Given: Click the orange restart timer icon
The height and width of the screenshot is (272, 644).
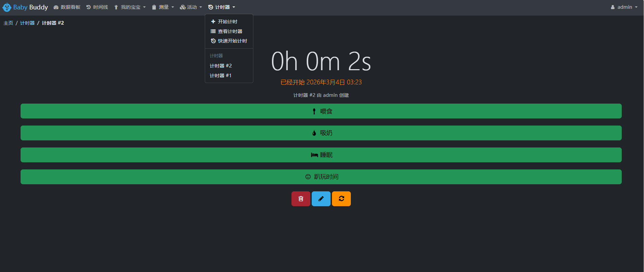Looking at the screenshot, I should click(x=341, y=199).
